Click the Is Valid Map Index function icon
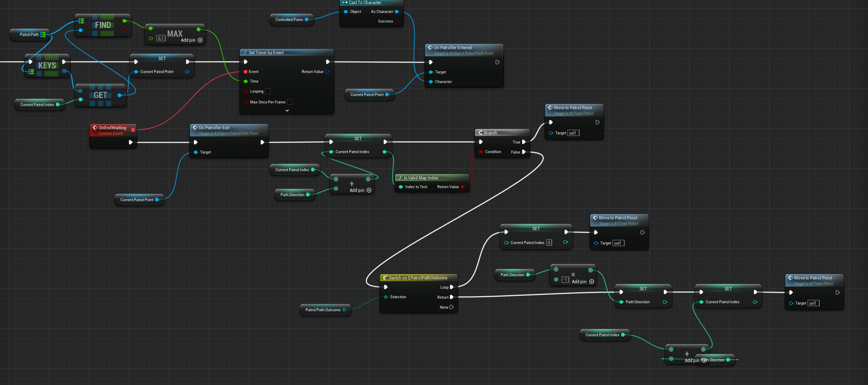The height and width of the screenshot is (385, 868). click(400, 178)
